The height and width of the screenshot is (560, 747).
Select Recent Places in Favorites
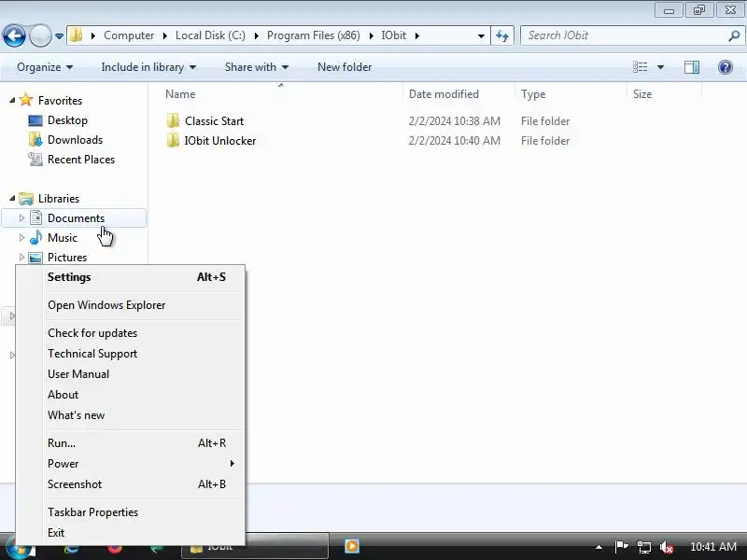81,160
